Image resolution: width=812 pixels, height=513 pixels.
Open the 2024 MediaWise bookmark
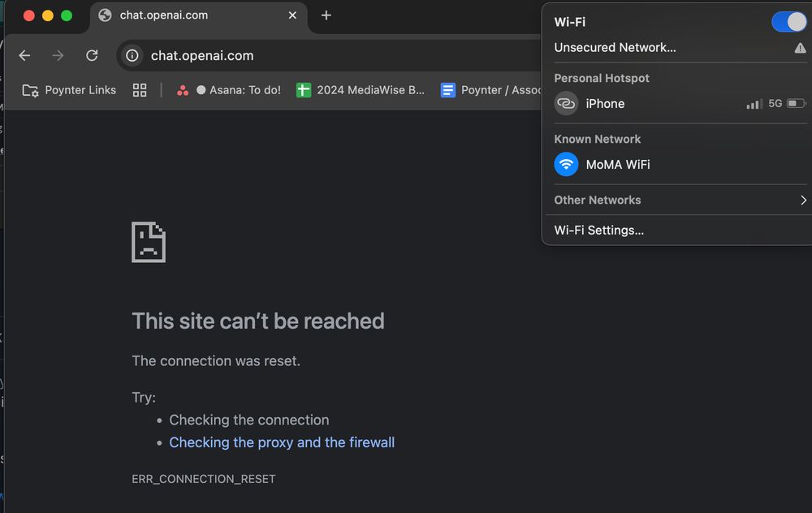(361, 90)
